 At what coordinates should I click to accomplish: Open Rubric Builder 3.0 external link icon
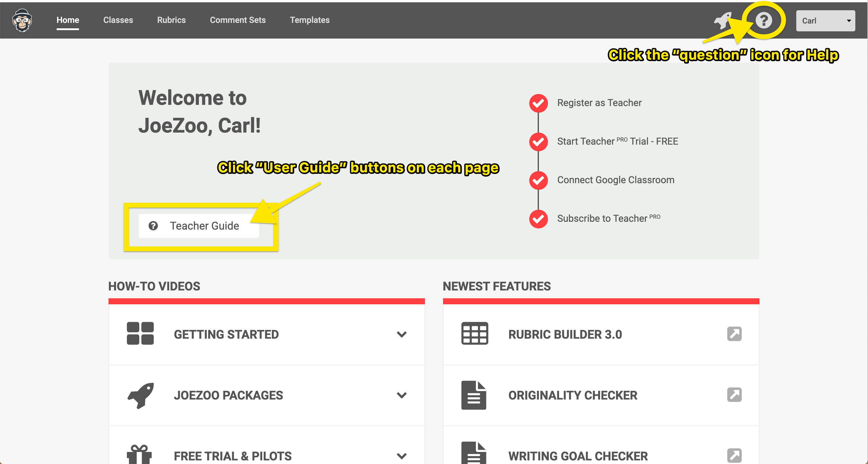[x=734, y=334]
